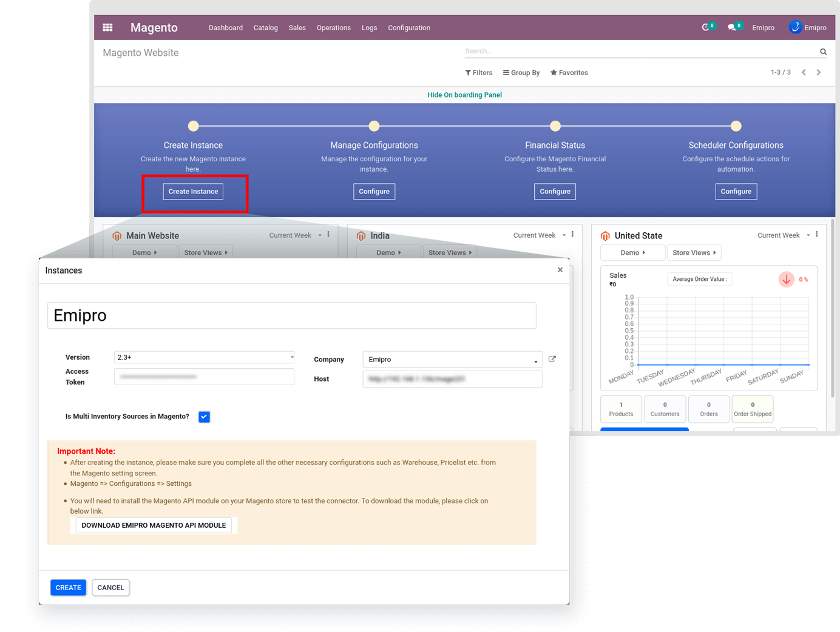840x632 pixels.
Task: Click Hide On boarding Panel link
Action: 464,95
